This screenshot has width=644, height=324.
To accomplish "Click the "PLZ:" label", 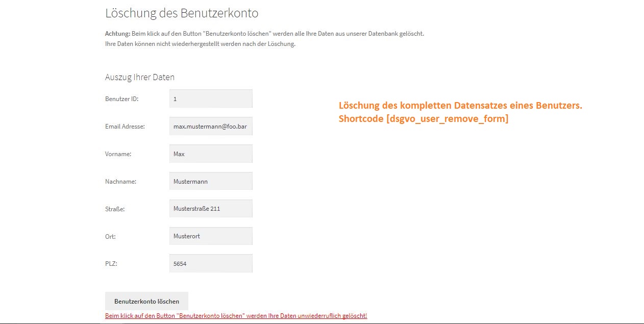I will click(x=111, y=264).
